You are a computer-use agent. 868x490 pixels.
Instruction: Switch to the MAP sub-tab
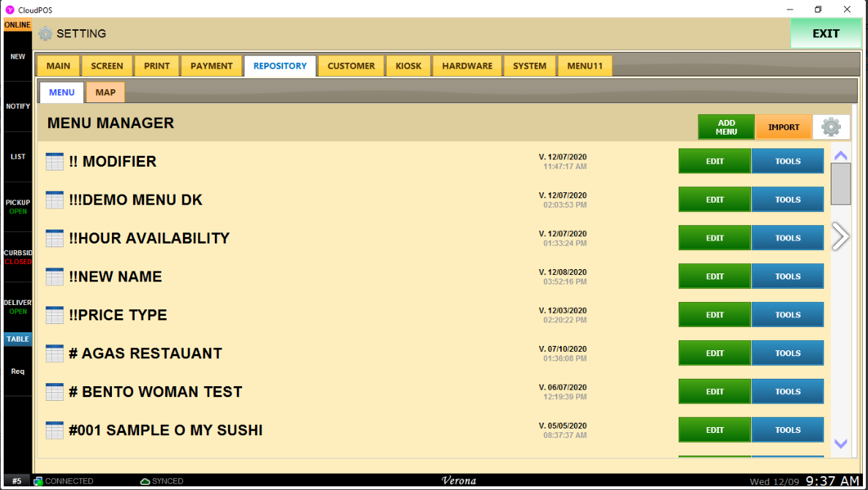[105, 92]
